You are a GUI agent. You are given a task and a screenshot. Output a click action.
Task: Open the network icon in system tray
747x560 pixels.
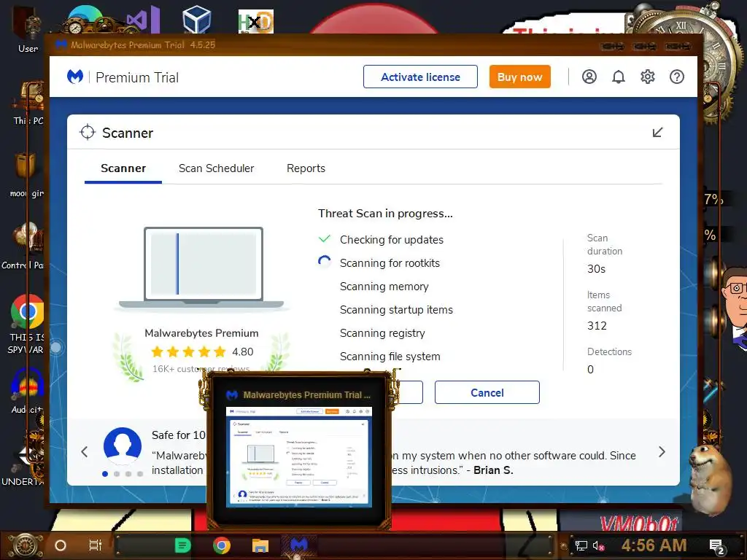(581, 545)
